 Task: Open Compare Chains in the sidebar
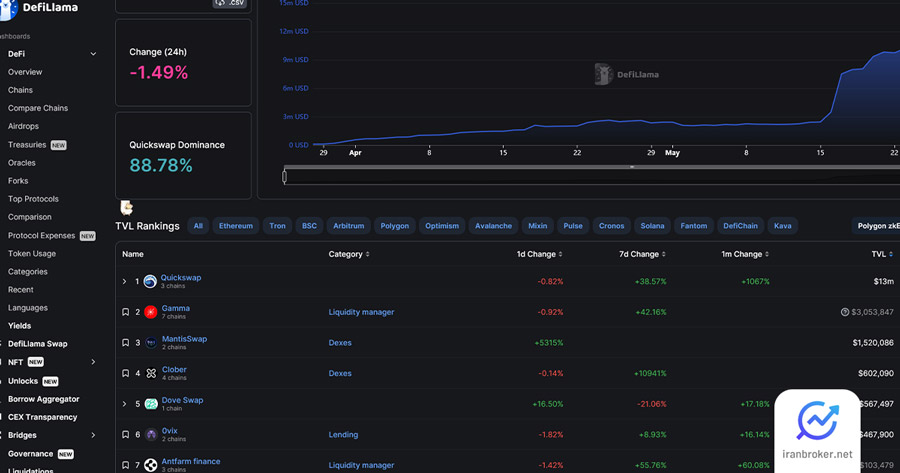coord(38,108)
